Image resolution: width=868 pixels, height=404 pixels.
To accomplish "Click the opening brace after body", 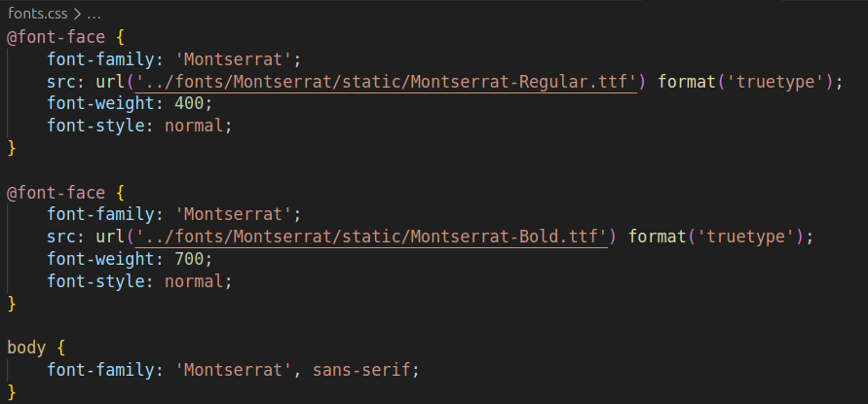I will pyautogui.click(x=60, y=347).
